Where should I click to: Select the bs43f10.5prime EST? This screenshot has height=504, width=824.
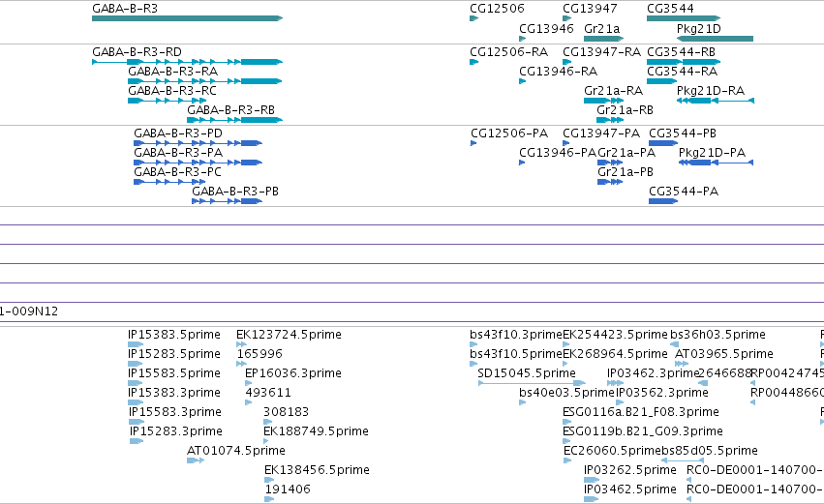pos(473,364)
